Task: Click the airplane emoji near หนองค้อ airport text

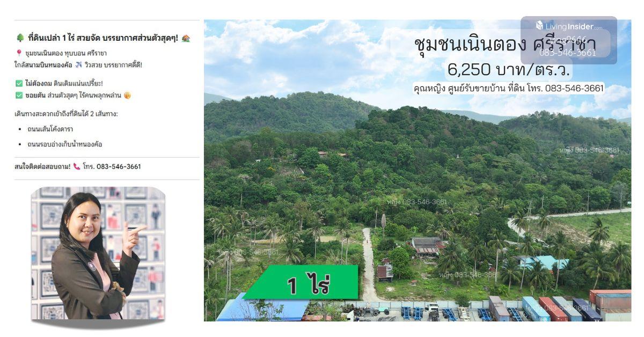Action: pyautogui.click(x=78, y=65)
